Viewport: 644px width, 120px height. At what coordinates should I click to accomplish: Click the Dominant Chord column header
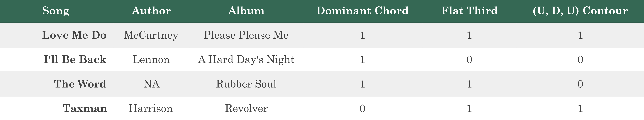coord(362,11)
